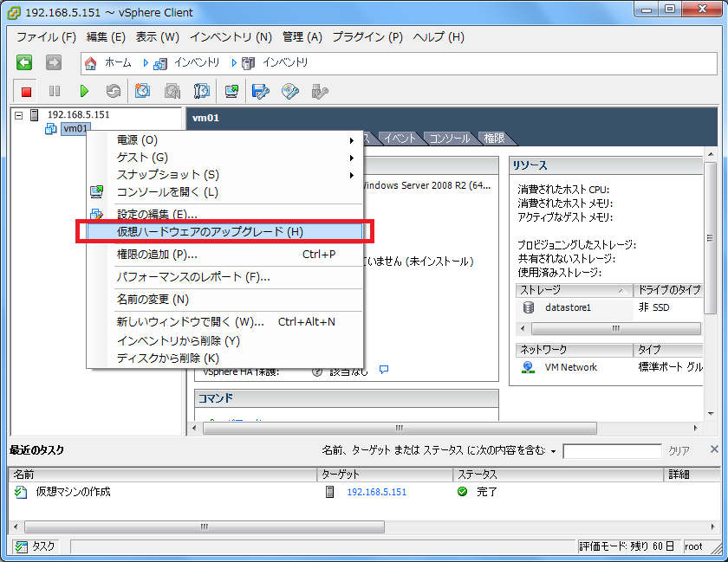728x562 pixels.
Task: Close the recent tasks panel
Action: click(x=714, y=449)
